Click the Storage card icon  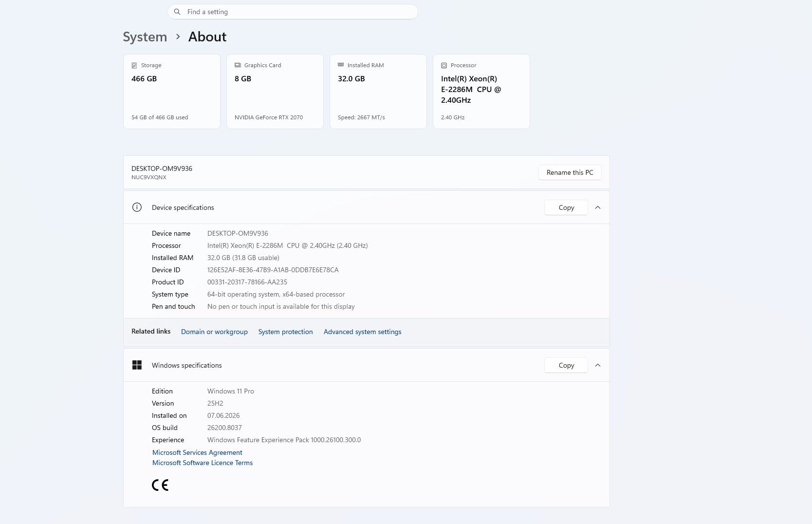134,65
